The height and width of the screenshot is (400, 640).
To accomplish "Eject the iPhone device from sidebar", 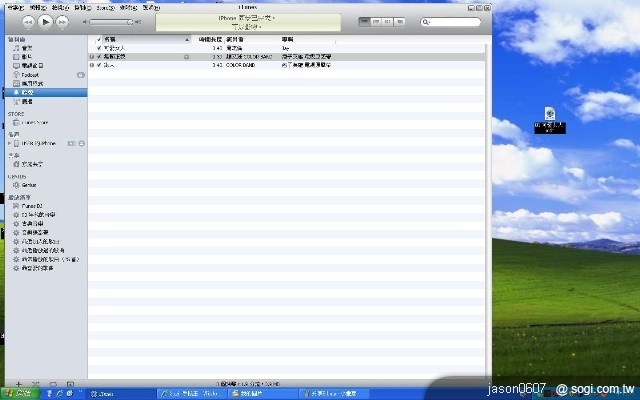I will coord(81,143).
